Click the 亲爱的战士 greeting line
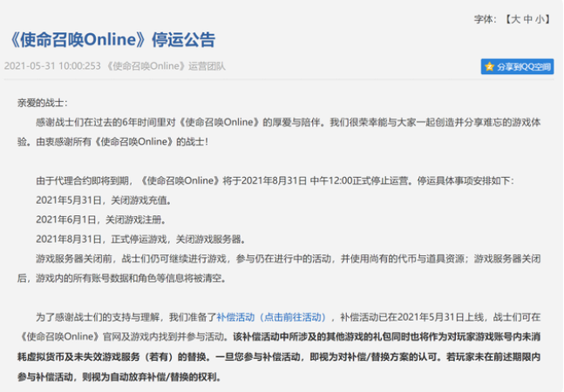The image size is (564, 392). (43, 103)
